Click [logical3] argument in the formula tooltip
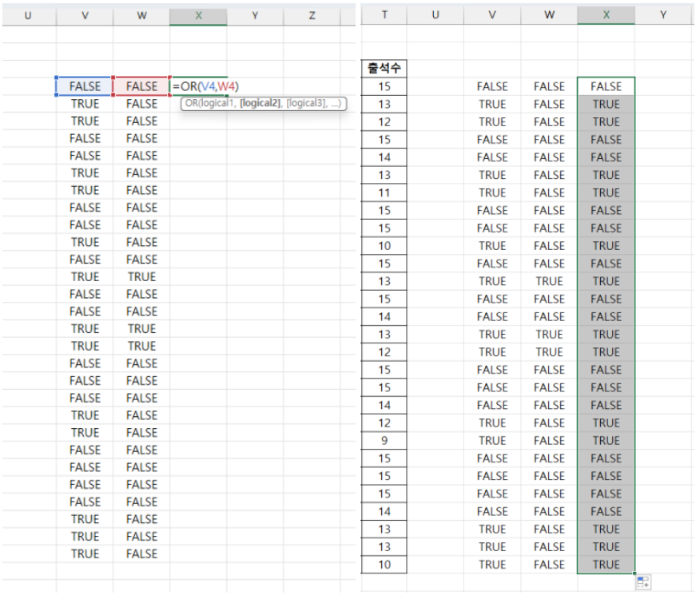 point(307,104)
